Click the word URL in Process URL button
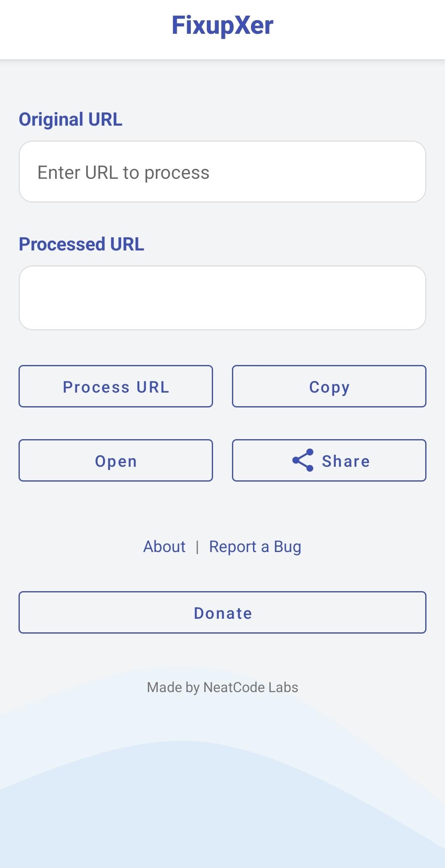Viewport: 445px width, 868px height. click(153, 387)
